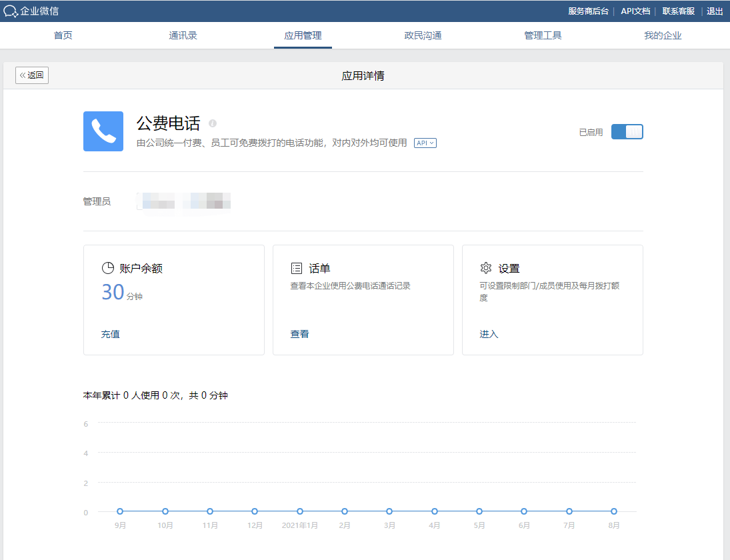Screen dimensions: 730x560
Task: Click the 设置 card heading
Action: pos(509,268)
